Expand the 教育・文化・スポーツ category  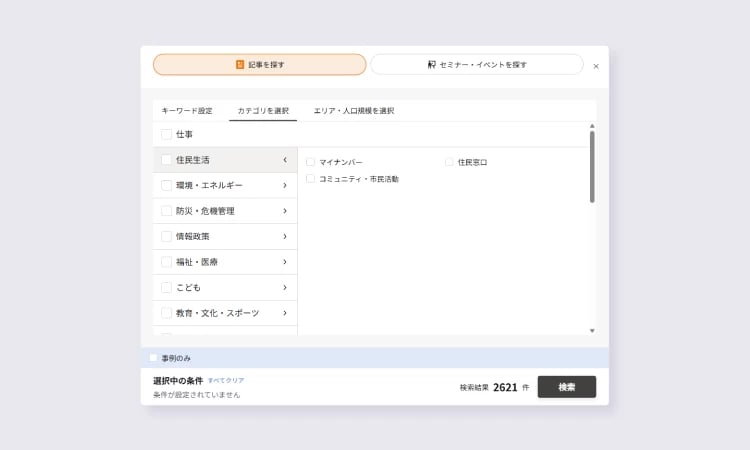click(x=285, y=313)
